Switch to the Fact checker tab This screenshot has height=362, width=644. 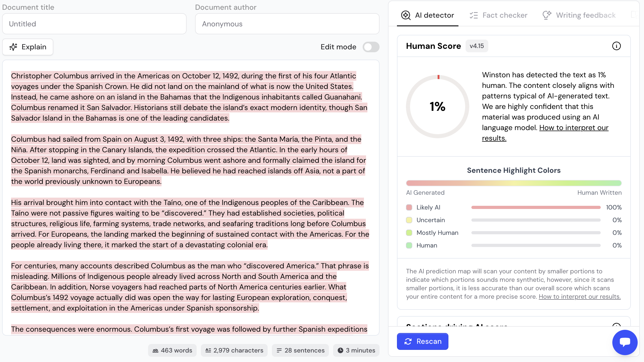498,15
